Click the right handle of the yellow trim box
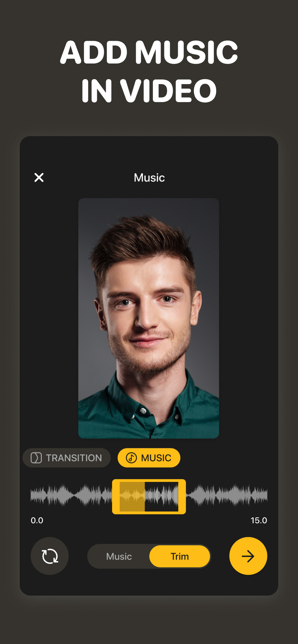Image resolution: width=298 pixels, height=644 pixels. pos(182,497)
